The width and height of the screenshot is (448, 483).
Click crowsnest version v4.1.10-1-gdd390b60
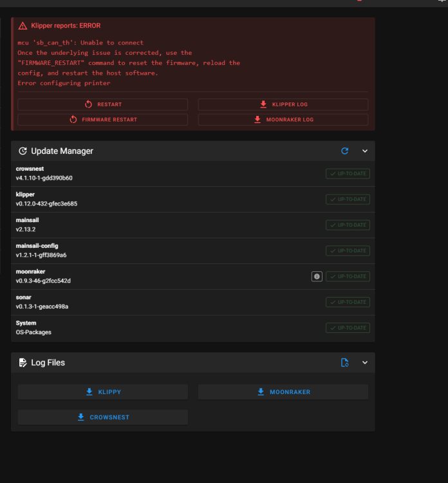pyautogui.click(x=44, y=178)
